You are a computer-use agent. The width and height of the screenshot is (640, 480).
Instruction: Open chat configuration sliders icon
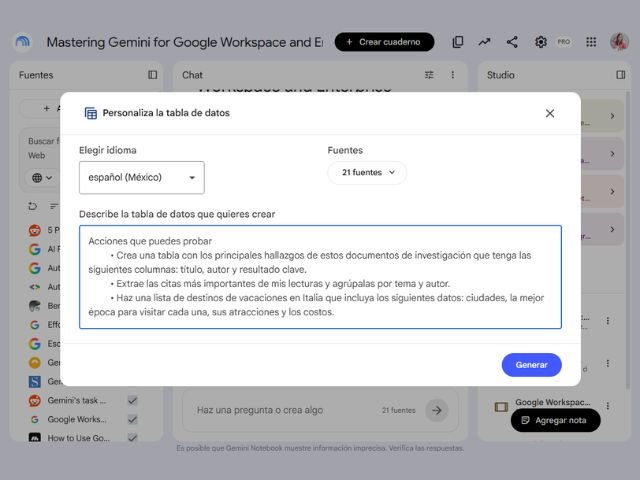429,75
